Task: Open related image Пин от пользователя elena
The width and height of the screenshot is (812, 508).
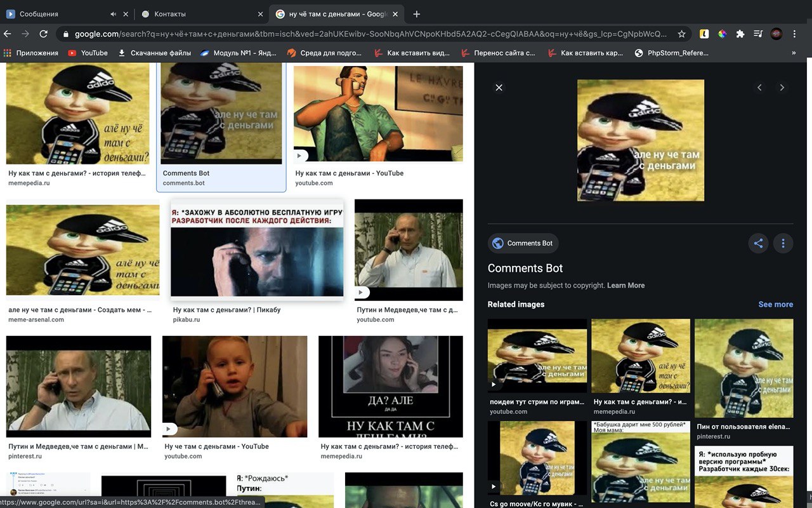Action: click(744, 368)
